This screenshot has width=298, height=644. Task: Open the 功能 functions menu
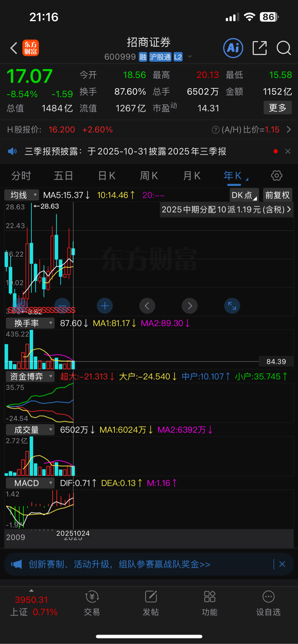(210, 603)
